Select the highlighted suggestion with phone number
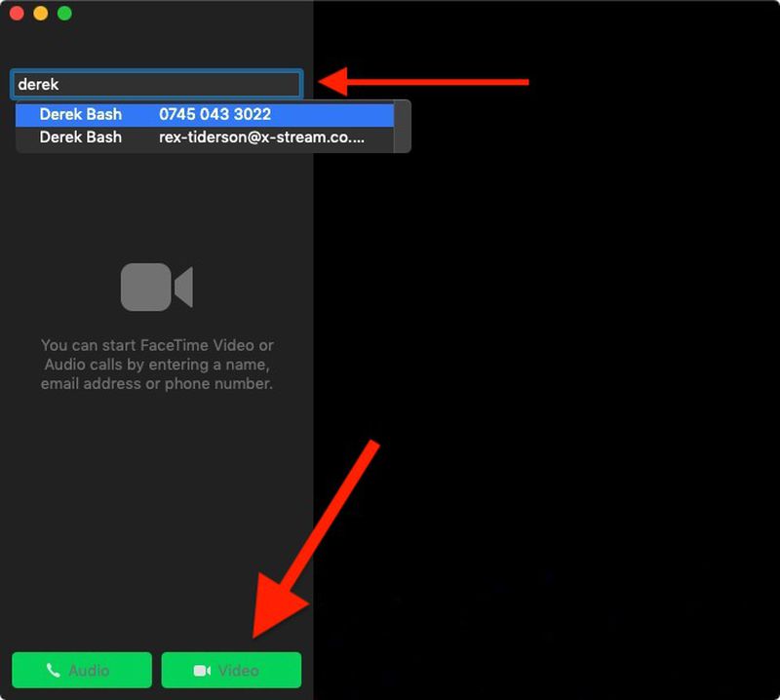780x700 pixels. [x=205, y=114]
